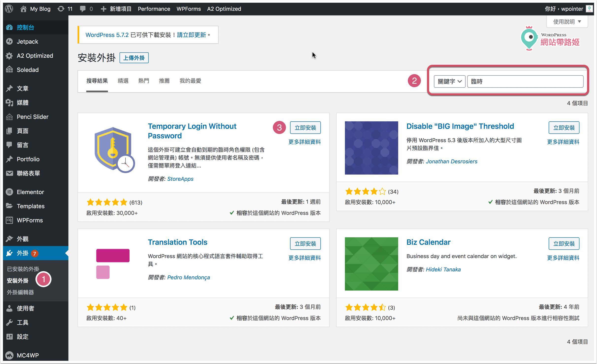Screen dimensions: 597x364
Task: Open the Elementor icon
Action: (9, 192)
